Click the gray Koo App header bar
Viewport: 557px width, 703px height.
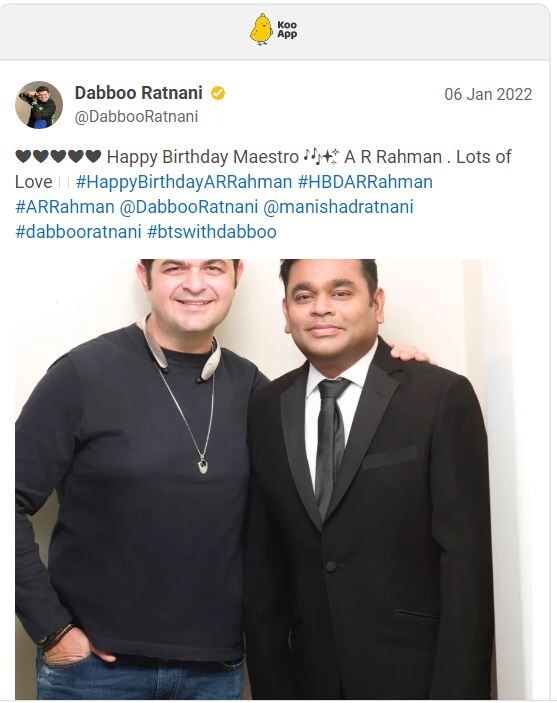pyautogui.click(x=274, y=31)
